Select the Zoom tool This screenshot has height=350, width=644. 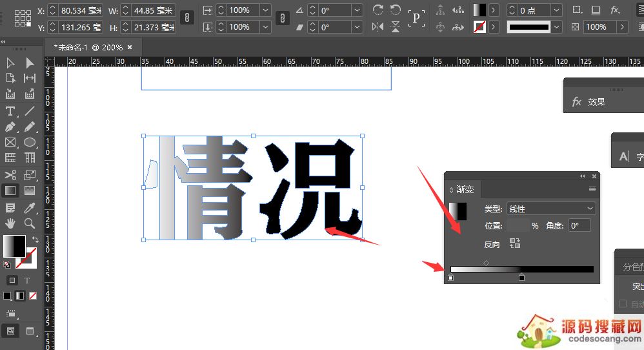click(30, 223)
